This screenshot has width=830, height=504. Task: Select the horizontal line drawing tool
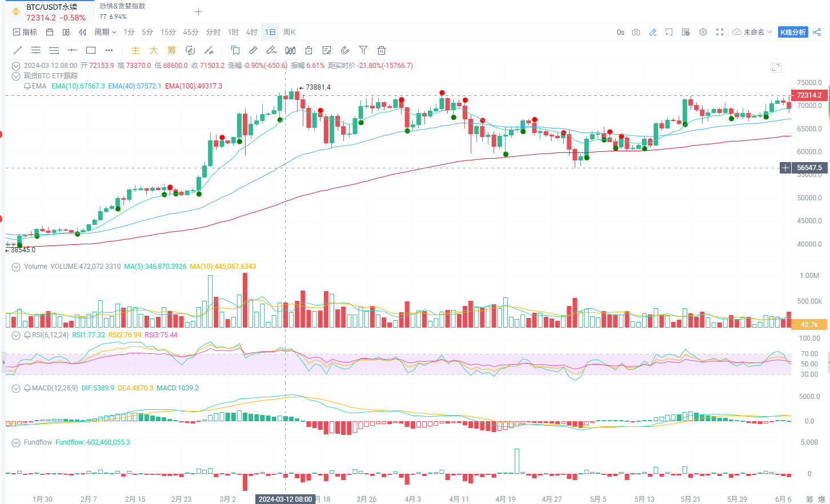[73, 50]
